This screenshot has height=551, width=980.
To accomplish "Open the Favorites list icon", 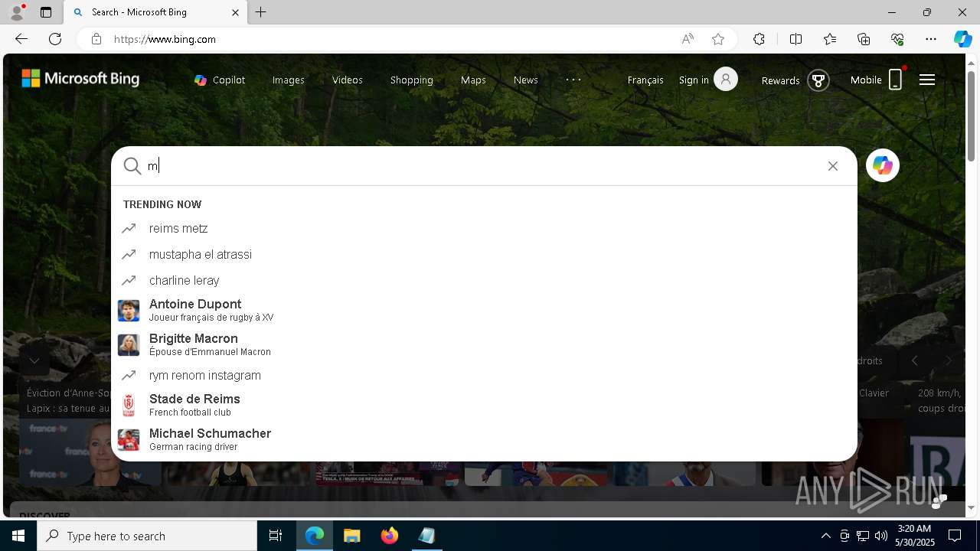I will click(830, 39).
